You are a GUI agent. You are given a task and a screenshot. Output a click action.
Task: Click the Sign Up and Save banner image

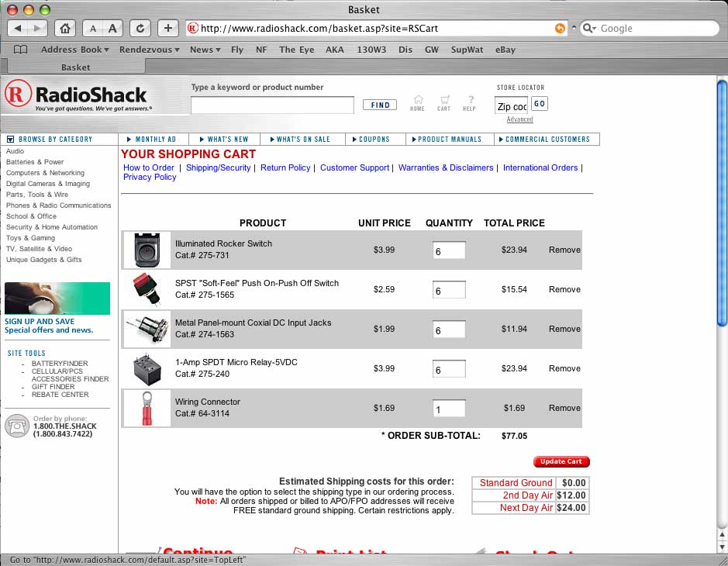point(57,298)
